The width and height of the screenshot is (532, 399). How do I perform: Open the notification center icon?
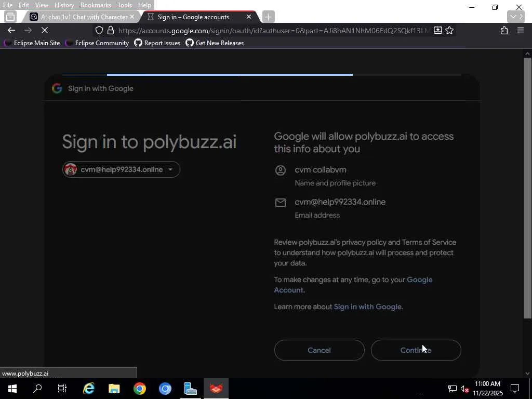[x=515, y=389]
